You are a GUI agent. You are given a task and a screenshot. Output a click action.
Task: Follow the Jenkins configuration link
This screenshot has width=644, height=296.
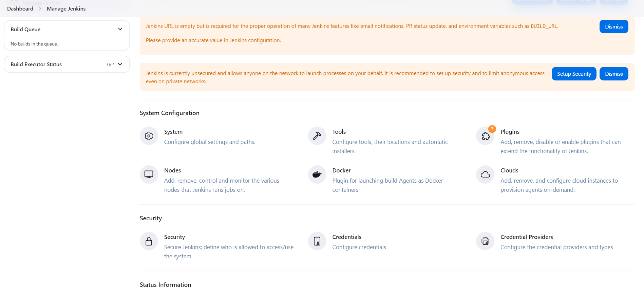pos(255,40)
